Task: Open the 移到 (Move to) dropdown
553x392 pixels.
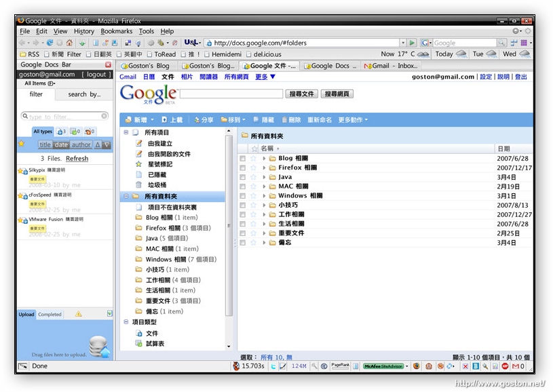Action: pyautogui.click(x=233, y=120)
